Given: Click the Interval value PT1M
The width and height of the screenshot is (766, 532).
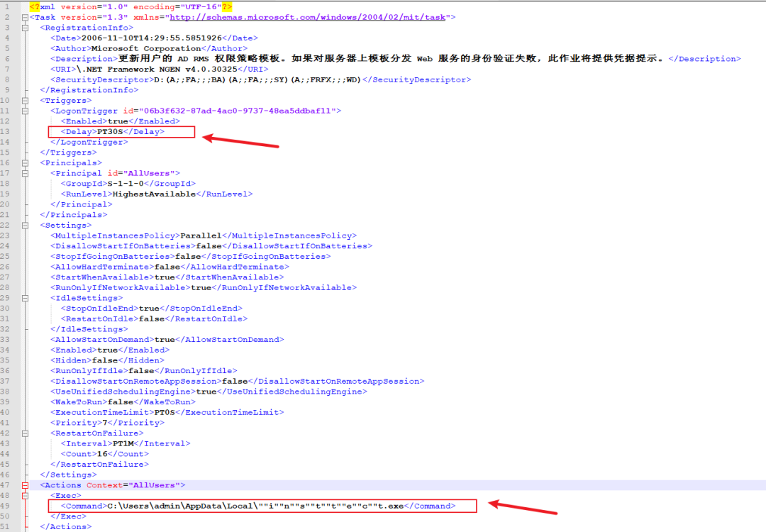Looking at the screenshot, I should [x=123, y=443].
